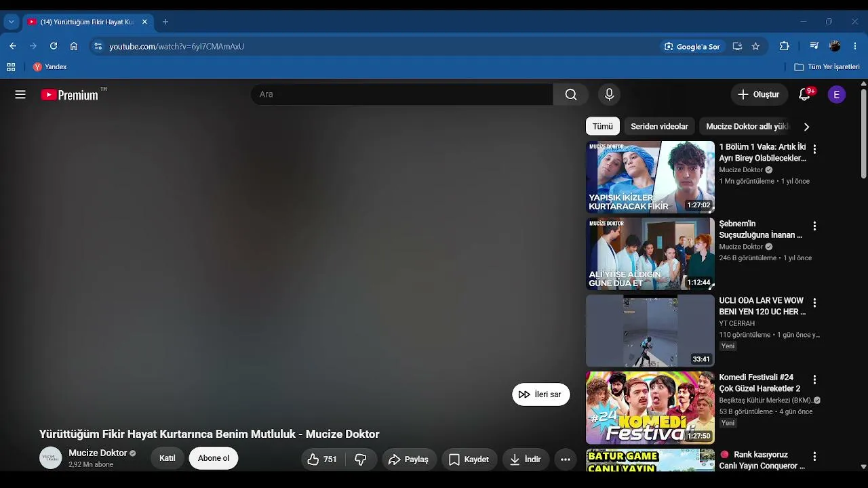Click the 'Google'a Sor' button
868x488 pixels.
(x=692, y=46)
